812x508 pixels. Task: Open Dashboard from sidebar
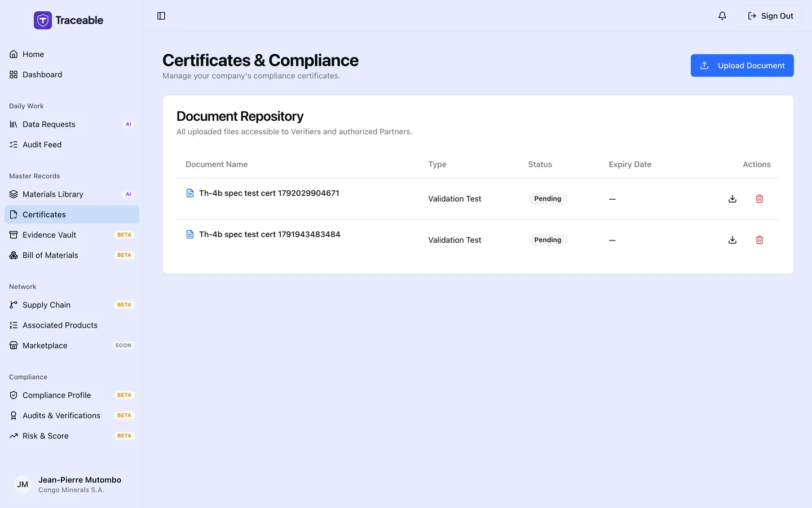[x=72, y=75]
